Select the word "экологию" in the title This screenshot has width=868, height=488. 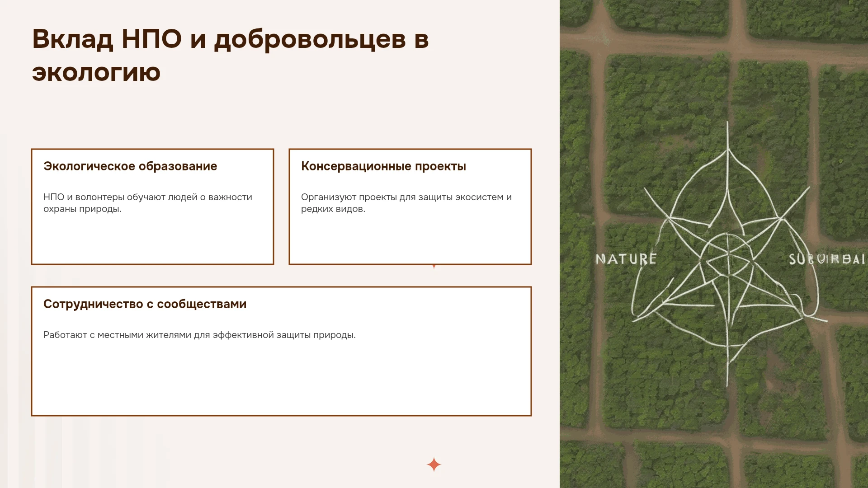tap(96, 72)
